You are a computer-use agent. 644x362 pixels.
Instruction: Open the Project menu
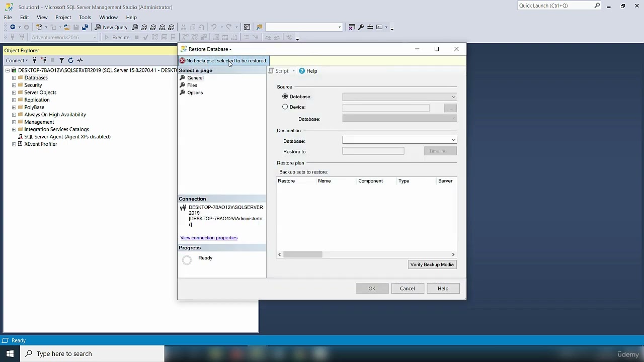(63, 17)
